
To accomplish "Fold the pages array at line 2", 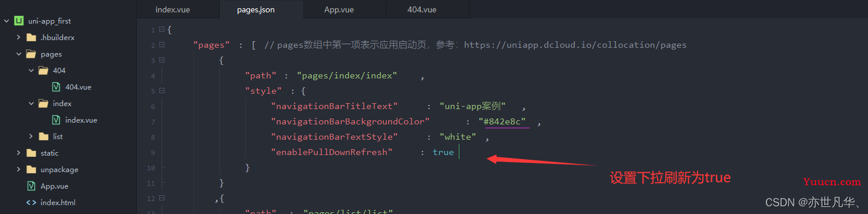I will [162, 45].
